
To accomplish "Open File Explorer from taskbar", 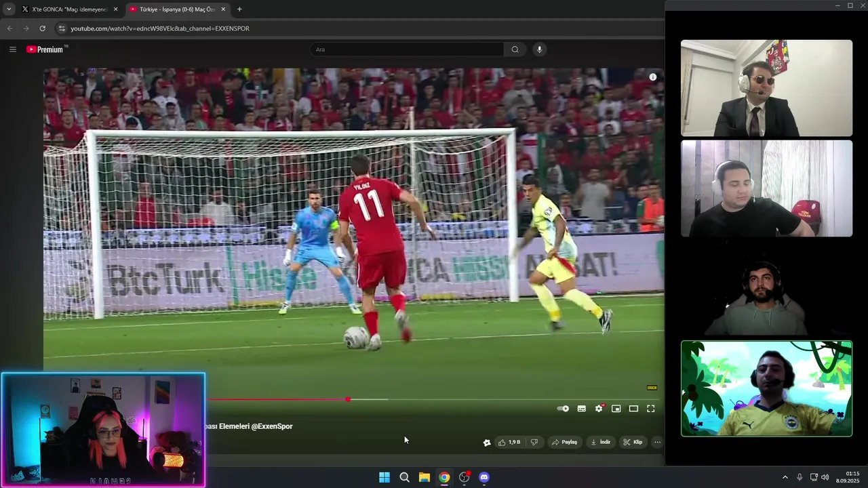I will 424,477.
